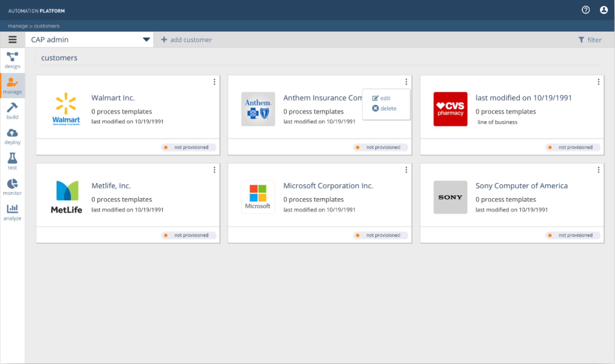615x364 pixels.
Task: Open the Microsoft Corporation card three-dot menu
Action: (406, 170)
